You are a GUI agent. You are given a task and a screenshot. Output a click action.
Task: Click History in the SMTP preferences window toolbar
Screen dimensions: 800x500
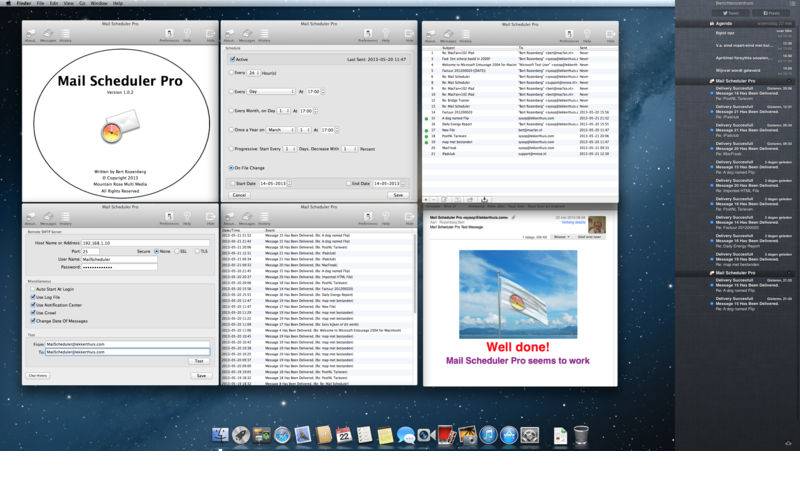point(65,218)
